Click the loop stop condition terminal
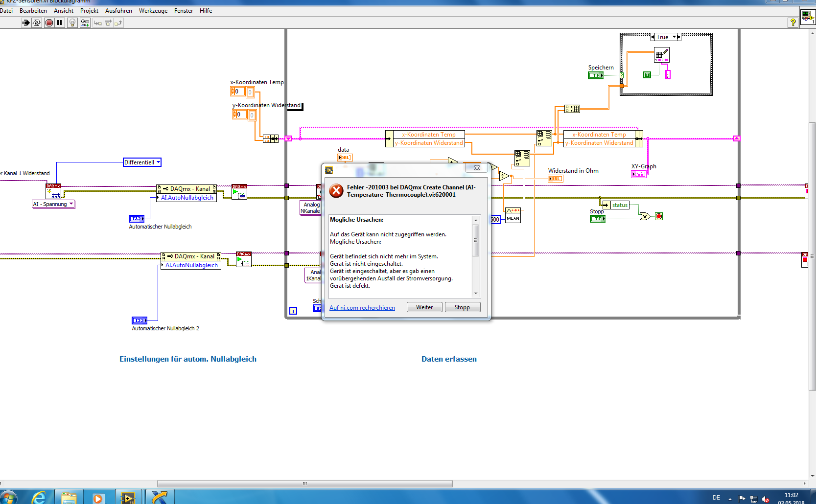This screenshot has height=504, width=816. (659, 216)
